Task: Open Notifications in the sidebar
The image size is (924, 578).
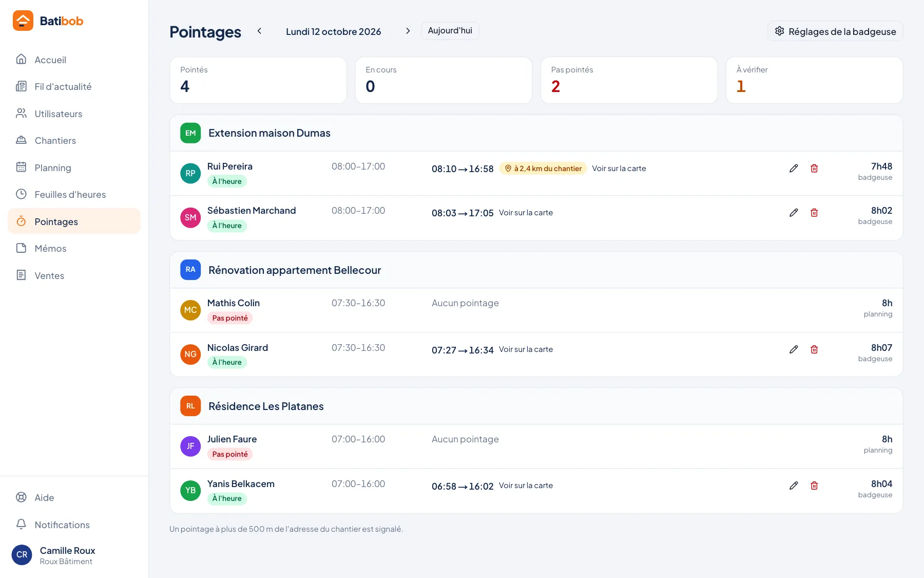Action: (x=74, y=525)
